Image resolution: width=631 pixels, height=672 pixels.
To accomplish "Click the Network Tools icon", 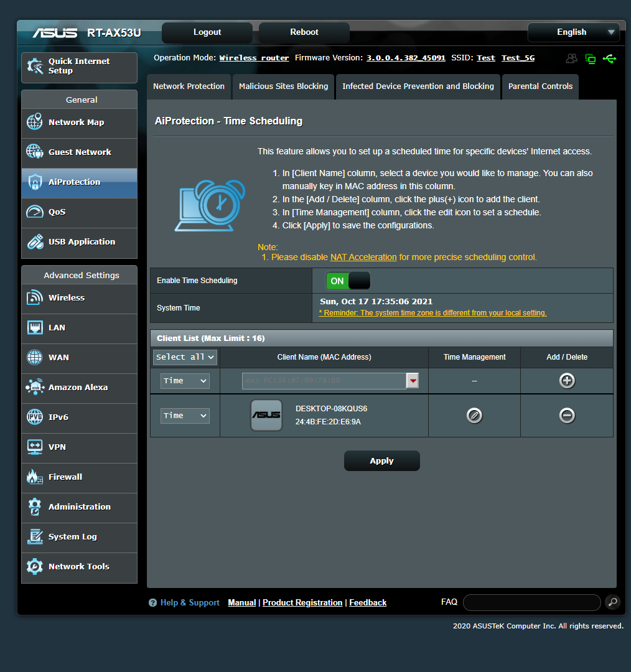I will [35, 567].
